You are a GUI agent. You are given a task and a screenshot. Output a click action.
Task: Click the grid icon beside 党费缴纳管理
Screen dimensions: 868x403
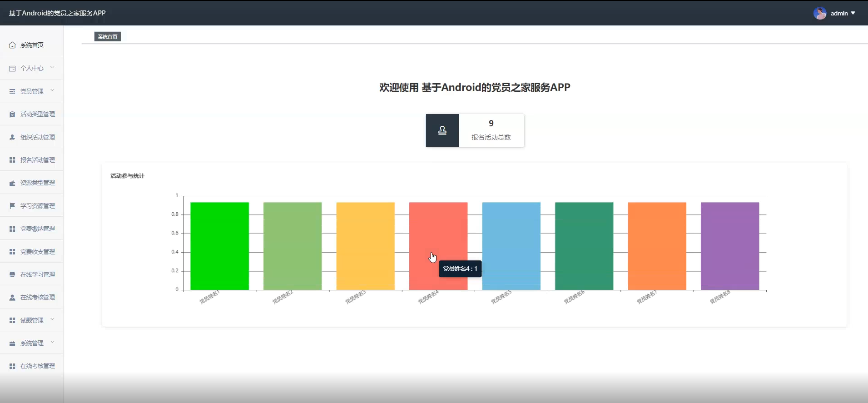(12, 229)
